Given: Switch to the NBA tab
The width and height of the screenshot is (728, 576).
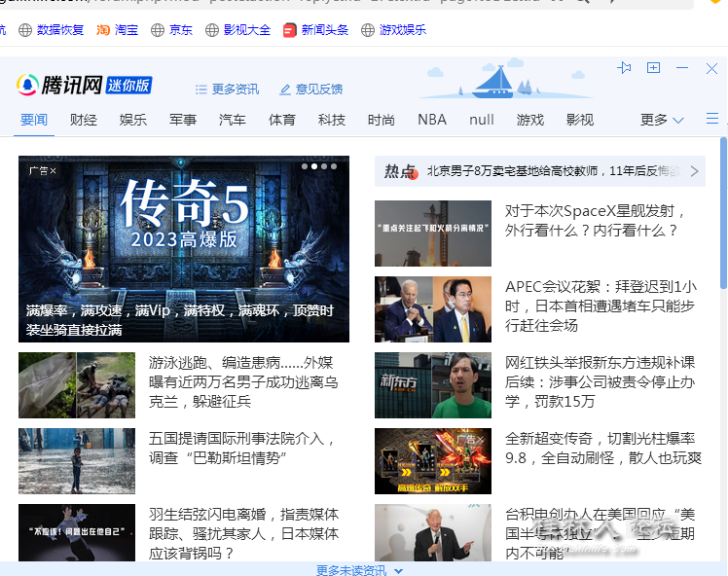Looking at the screenshot, I should click(x=432, y=120).
